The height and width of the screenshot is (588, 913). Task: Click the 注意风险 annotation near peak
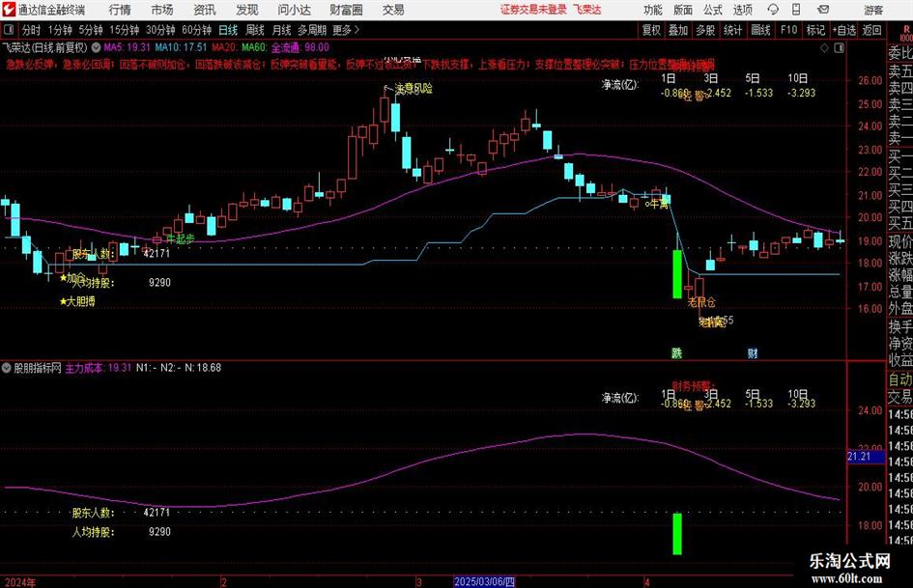coord(414,88)
